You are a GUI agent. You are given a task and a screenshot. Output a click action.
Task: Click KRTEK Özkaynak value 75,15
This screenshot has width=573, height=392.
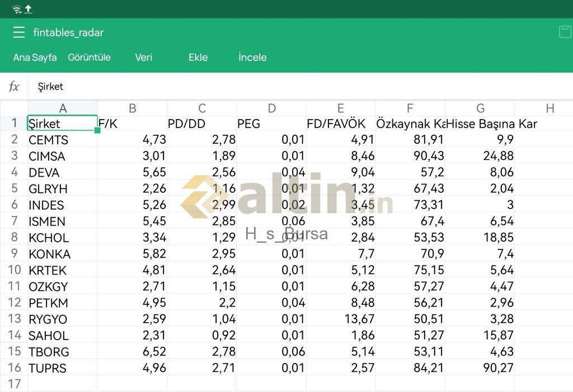click(x=410, y=270)
